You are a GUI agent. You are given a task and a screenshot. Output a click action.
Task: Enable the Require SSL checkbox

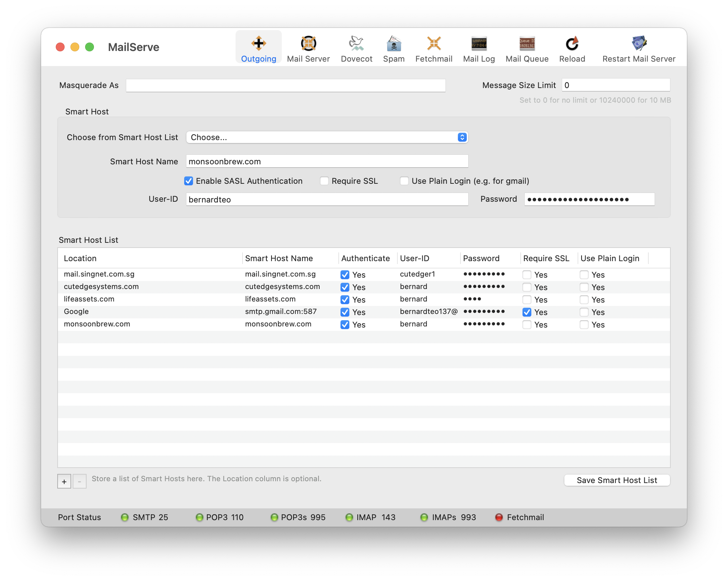pyautogui.click(x=324, y=181)
